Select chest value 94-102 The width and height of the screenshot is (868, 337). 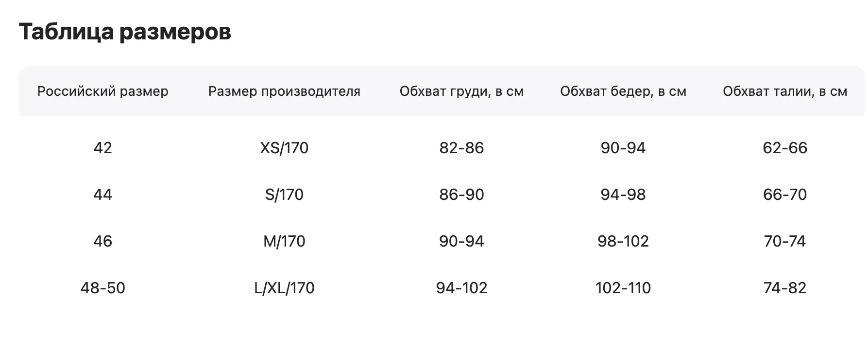(461, 288)
